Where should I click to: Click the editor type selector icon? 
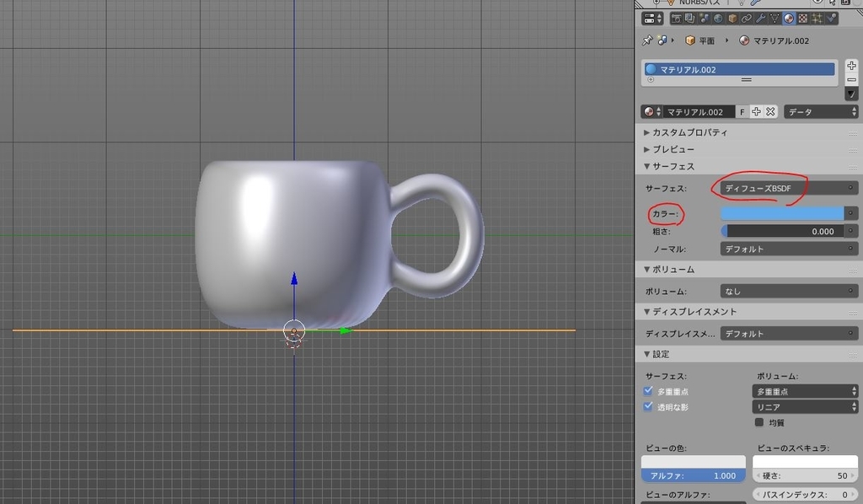coord(652,19)
